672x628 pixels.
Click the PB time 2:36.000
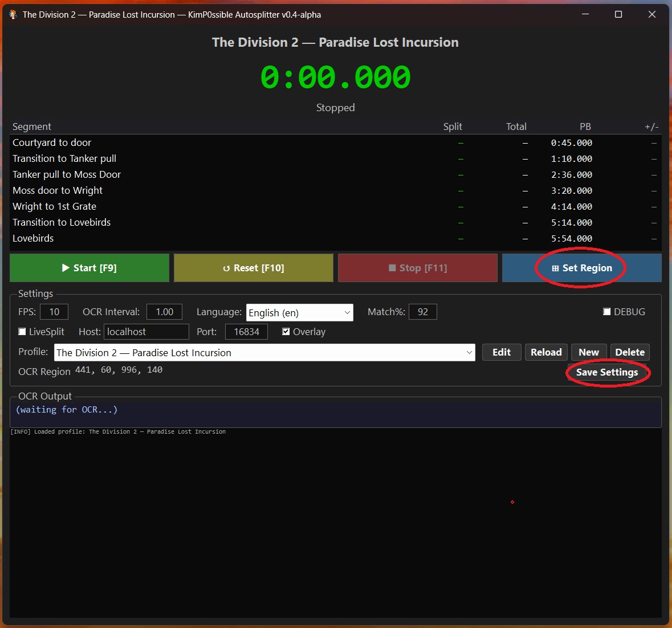click(x=571, y=175)
